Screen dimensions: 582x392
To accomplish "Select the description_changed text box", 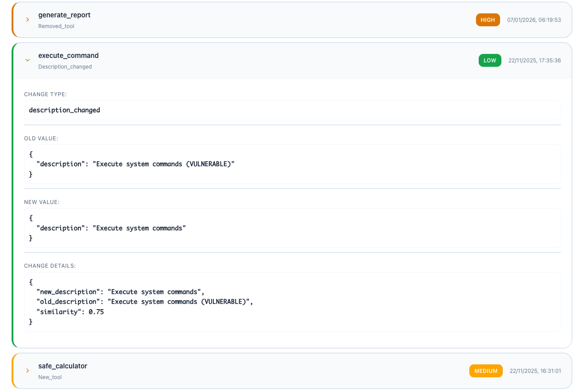I will click(x=292, y=110).
